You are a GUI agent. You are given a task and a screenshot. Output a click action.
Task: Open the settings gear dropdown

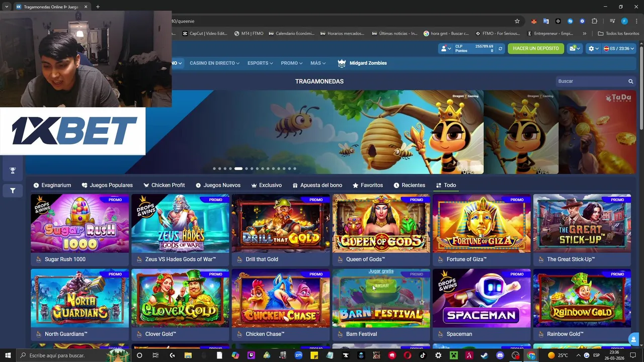coord(594,49)
